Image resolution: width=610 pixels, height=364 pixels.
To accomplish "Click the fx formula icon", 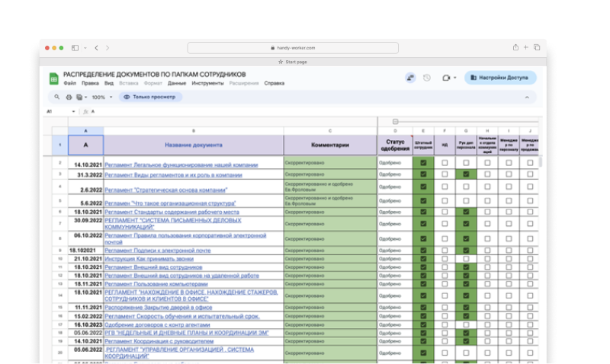I will pos(85,111).
